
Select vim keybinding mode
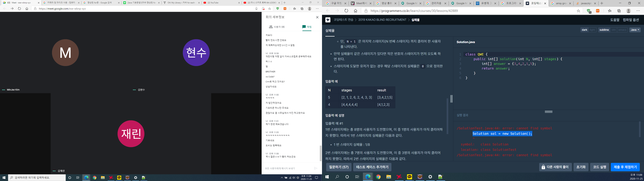tap(613, 30)
